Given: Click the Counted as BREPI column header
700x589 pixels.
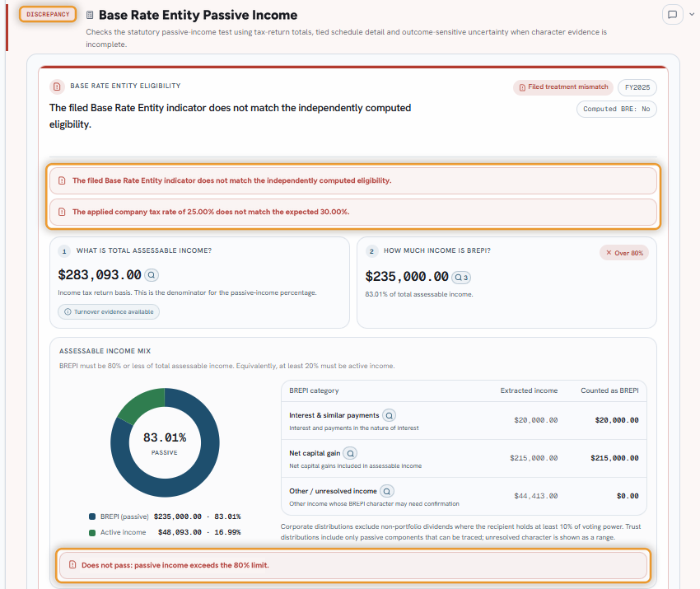Looking at the screenshot, I should 609,390.
